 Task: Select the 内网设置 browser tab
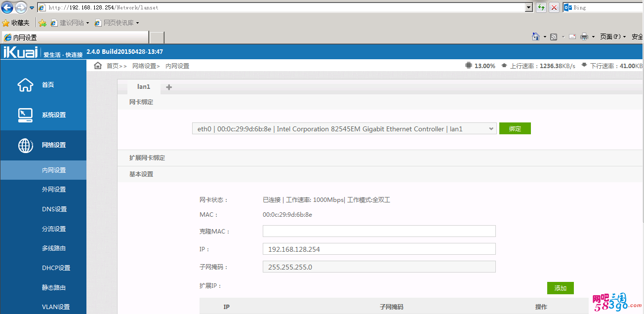pos(75,38)
